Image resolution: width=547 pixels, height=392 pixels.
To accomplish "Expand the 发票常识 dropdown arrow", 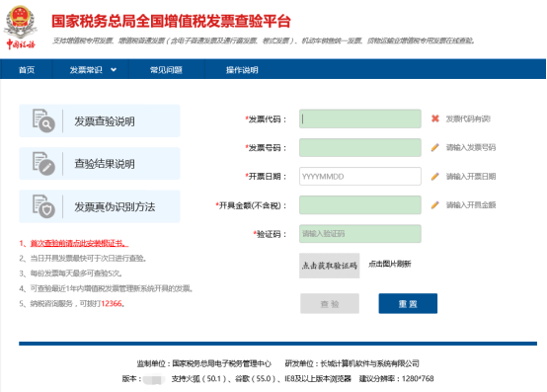I will click(114, 70).
